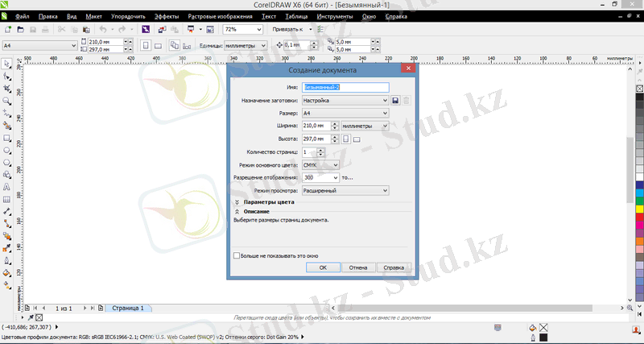Image resolution: width=644 pixels, height=344 pixels.
Task: Pick the Table tool in toolbox
Action: 6,198
